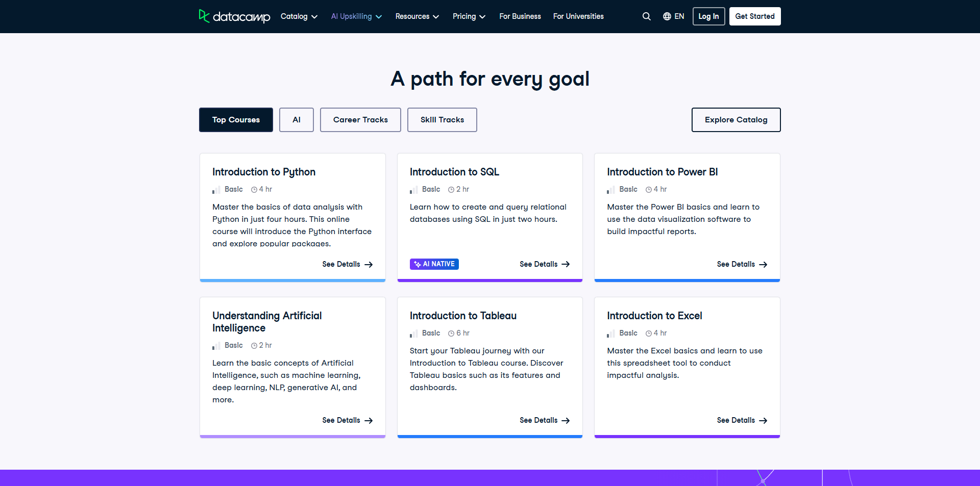Click the AI Native badge on SQL course
The height and width of the screenshot is (486, 980).
tap(434, 264)
